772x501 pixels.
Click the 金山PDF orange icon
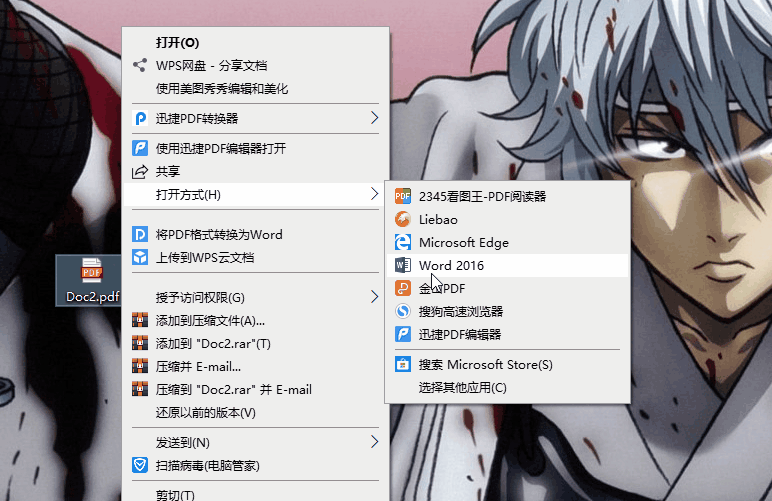click(403, 288)
